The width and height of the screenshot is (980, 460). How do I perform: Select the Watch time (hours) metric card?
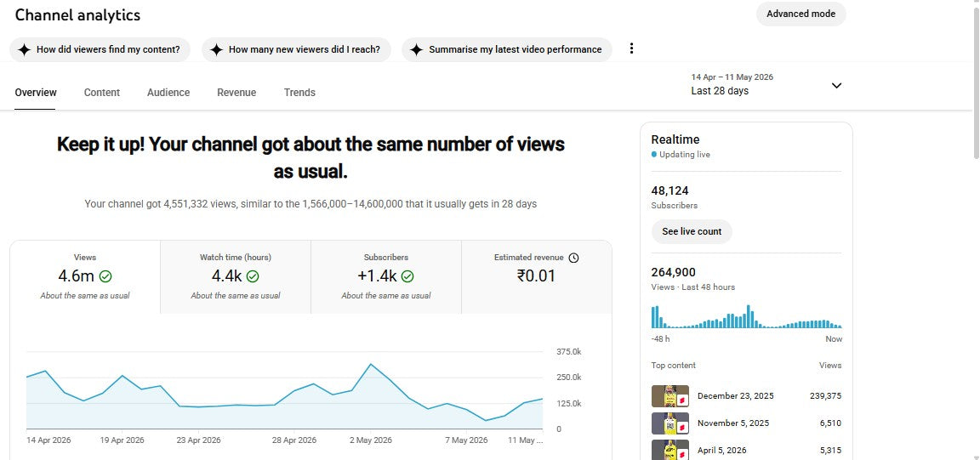click(236, 277)
